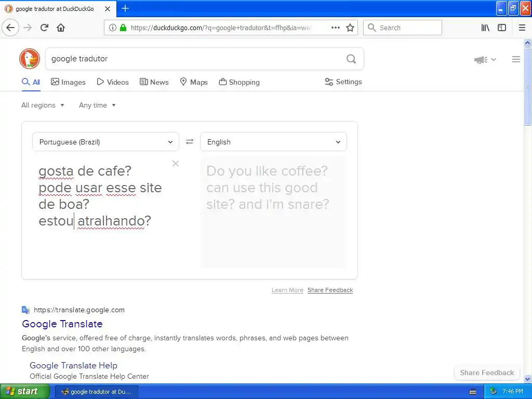
Task: Open search Settings dropdown
Action: click(x=343, y=82)
